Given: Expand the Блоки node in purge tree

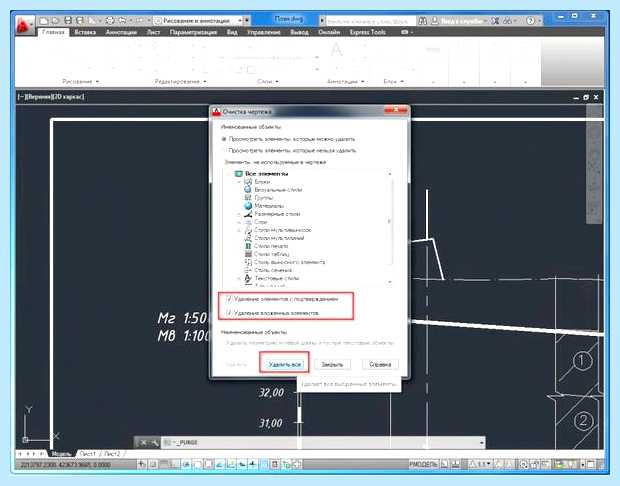Looking at the screenshot, I should tap(239, 182).
